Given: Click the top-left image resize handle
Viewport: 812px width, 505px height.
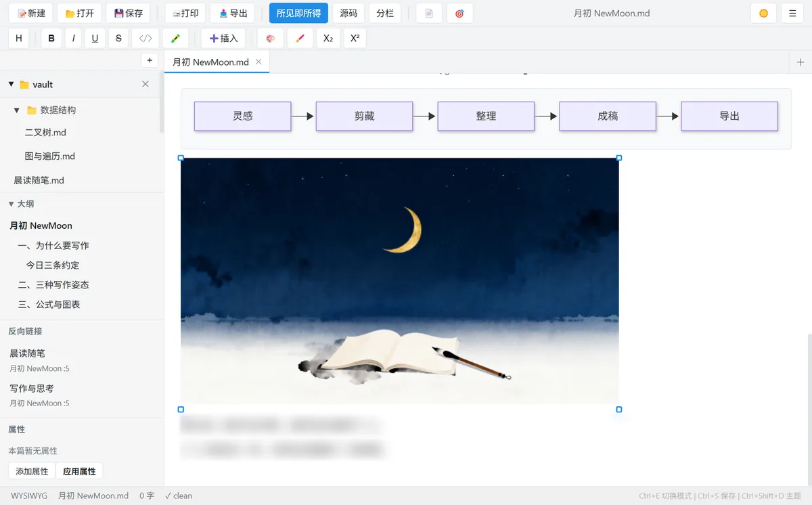Looking at the screenshot, I should [x=181, y=158].
